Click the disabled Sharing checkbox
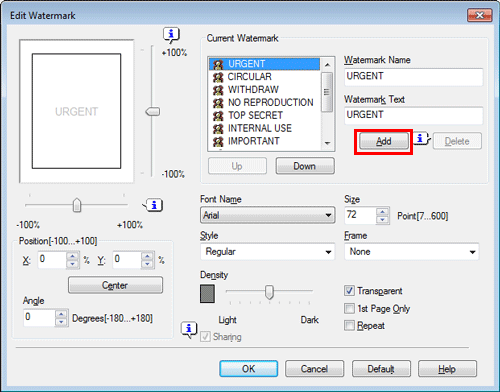The width and height of the screenshot is (500, 392). click(205, 337)
